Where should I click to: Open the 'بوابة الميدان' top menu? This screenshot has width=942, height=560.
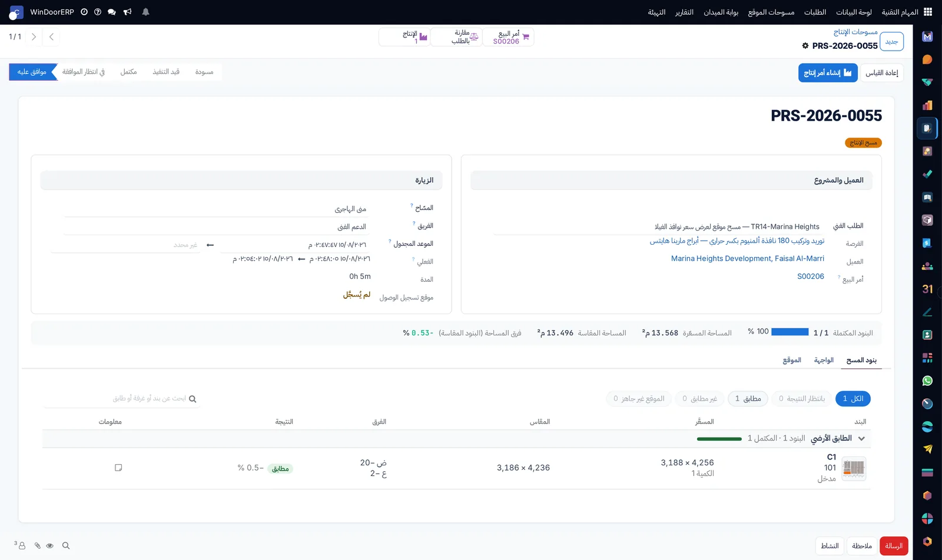721,12
